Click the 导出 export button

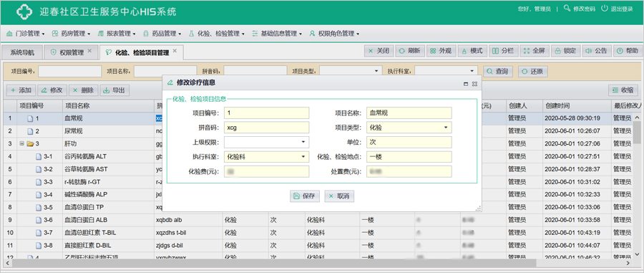[114, 90]
